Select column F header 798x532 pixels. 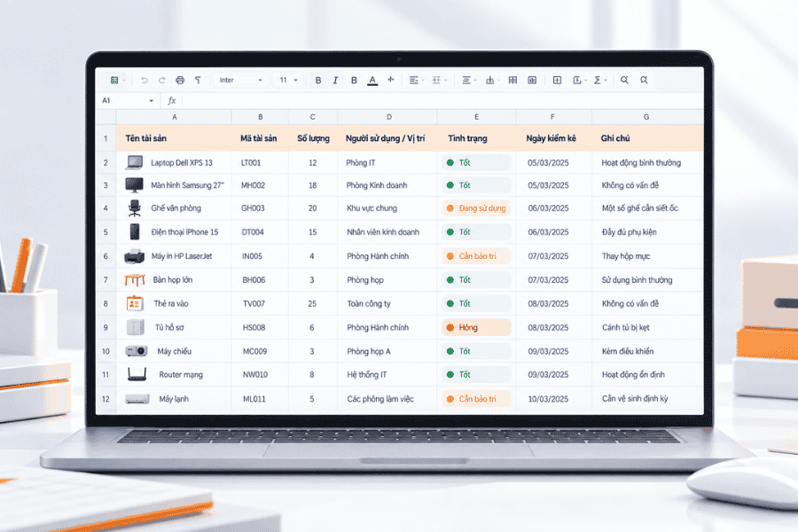point(552,117)
